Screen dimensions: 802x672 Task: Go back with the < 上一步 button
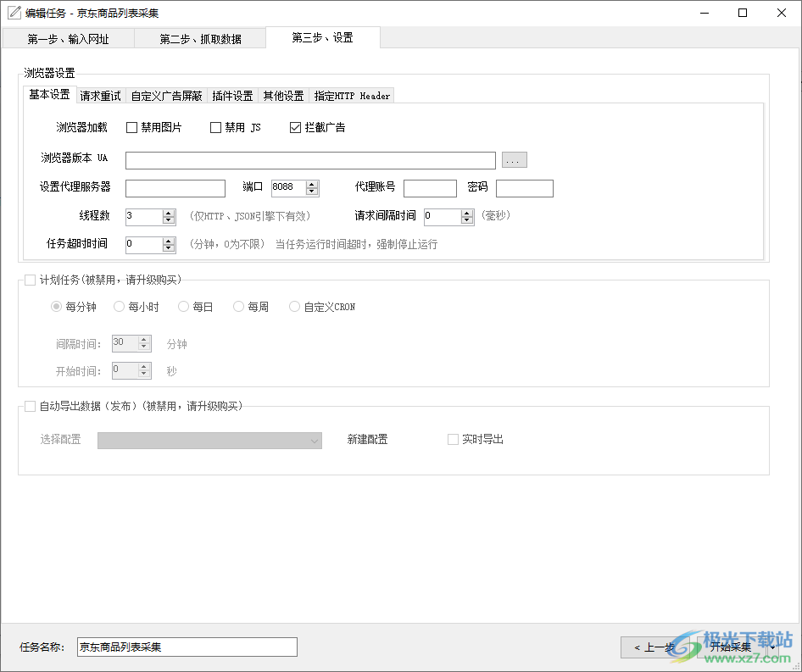point(657,647)
